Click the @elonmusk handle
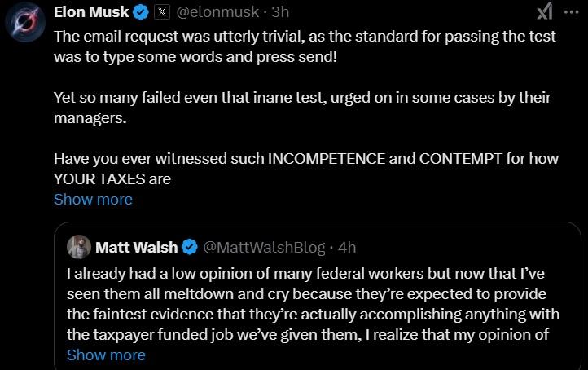This screenshot has height=370, width=588. (x=217, y=12)
